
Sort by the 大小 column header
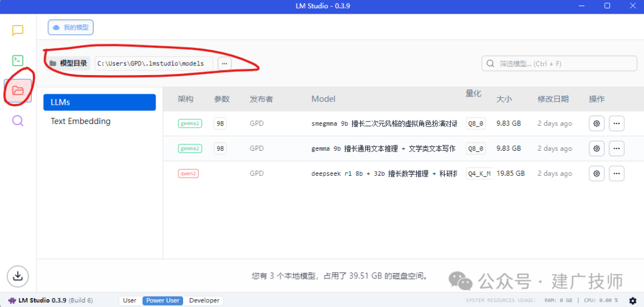[504, 99]
